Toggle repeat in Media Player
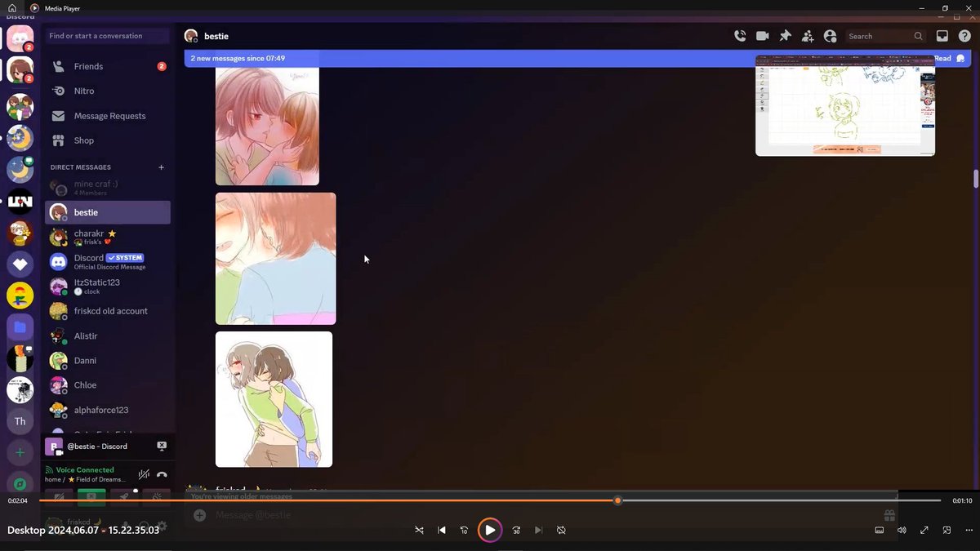Screen dimensions: 980x551 tap(561, 530)
